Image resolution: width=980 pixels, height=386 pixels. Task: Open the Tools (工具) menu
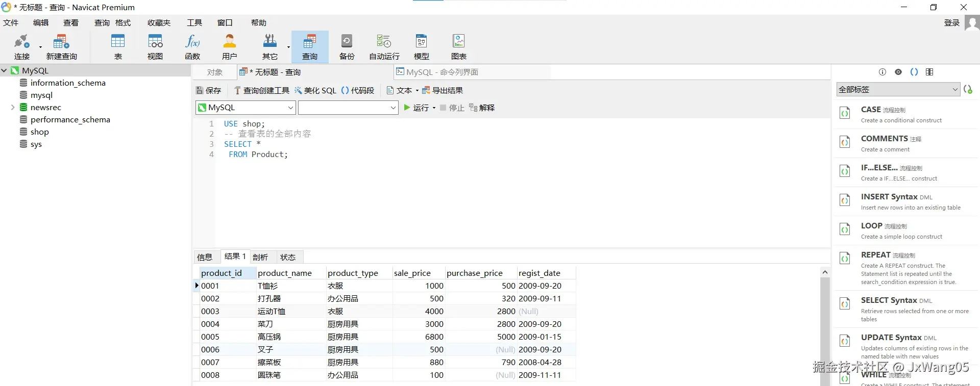point(194,23)
